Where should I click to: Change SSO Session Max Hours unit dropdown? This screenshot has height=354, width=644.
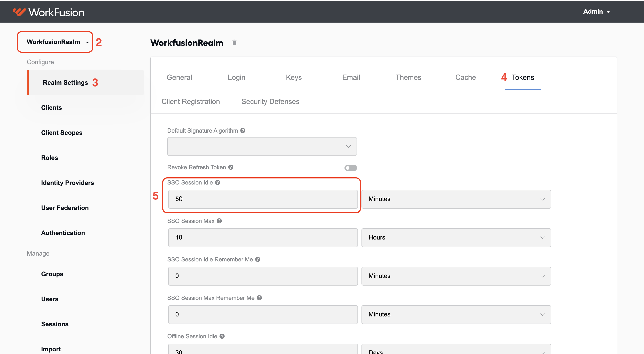(456, 238)
